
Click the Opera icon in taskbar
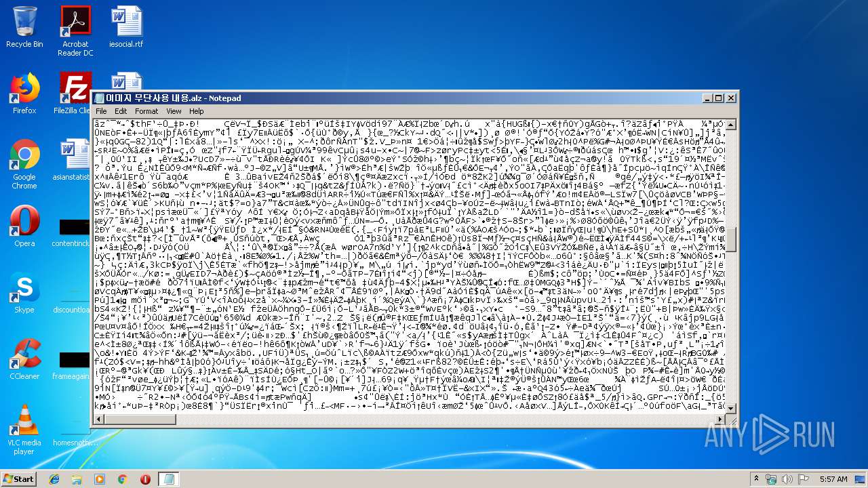[x=145, y=479]
